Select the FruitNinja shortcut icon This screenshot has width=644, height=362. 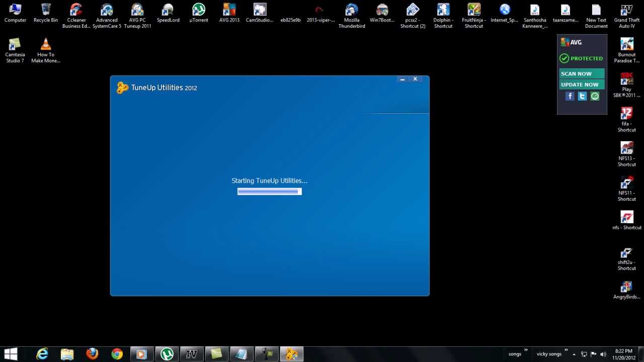coord(474,16)
